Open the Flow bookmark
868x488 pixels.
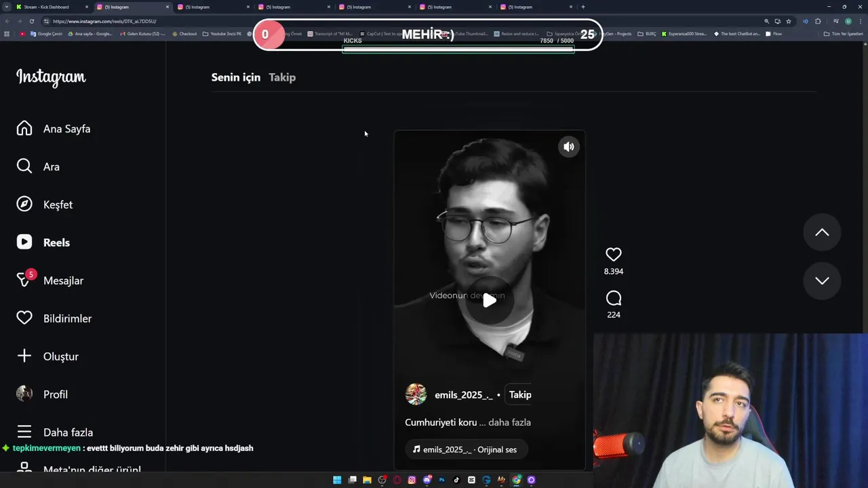pos(774,34)
